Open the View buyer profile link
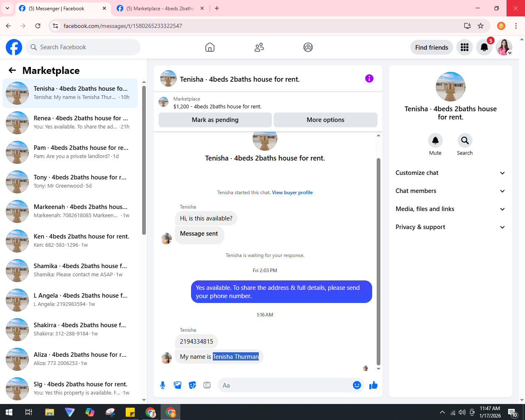 pyautogui.click(x=292, y=193)
